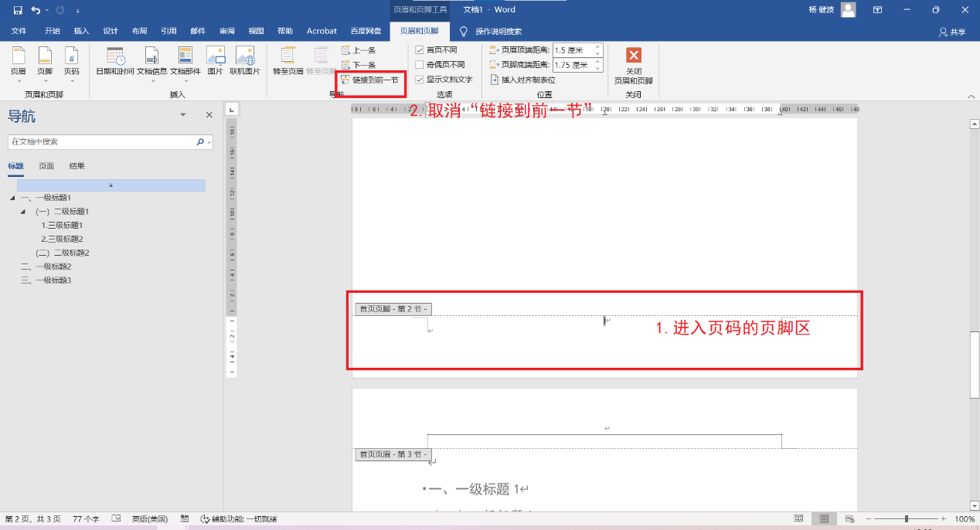Click the jump-to-beginning bar in navigation pane

tap(111, 185)
